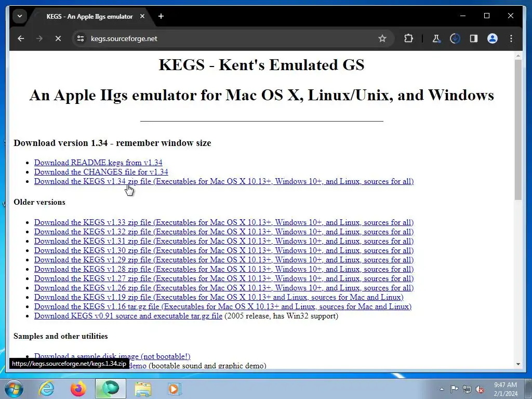The width and height of the screenshot is (532, 399).
Task: Launch Firefox from the taskbar
Action: pyautogui.click(x=78, y=389)
